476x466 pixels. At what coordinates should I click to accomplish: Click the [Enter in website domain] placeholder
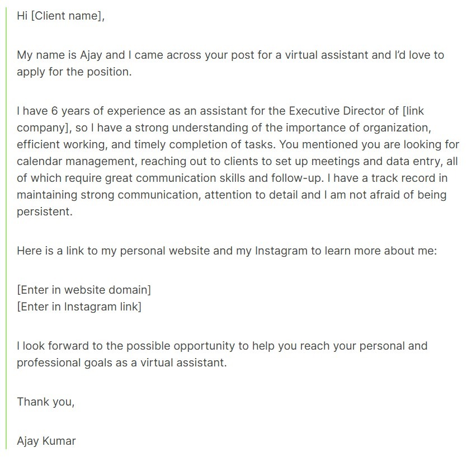[x=84, y=290]
